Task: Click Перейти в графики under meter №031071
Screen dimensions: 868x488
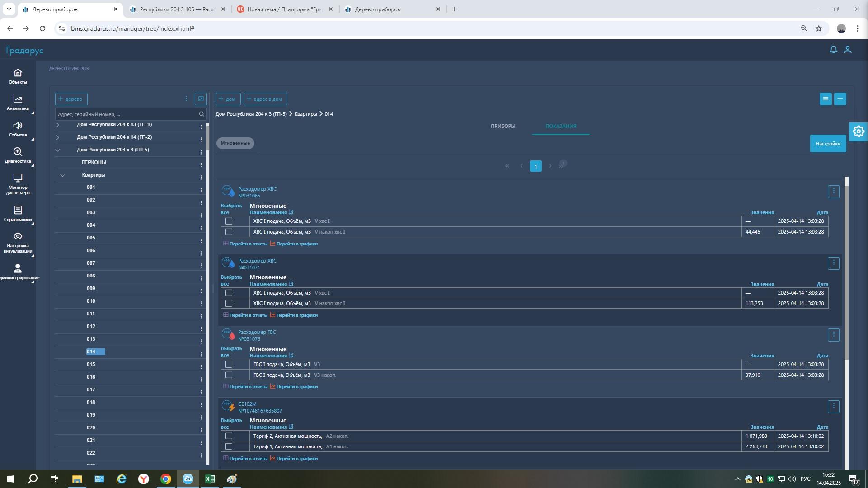Action: pyautogui.click(x=296, y=315)
